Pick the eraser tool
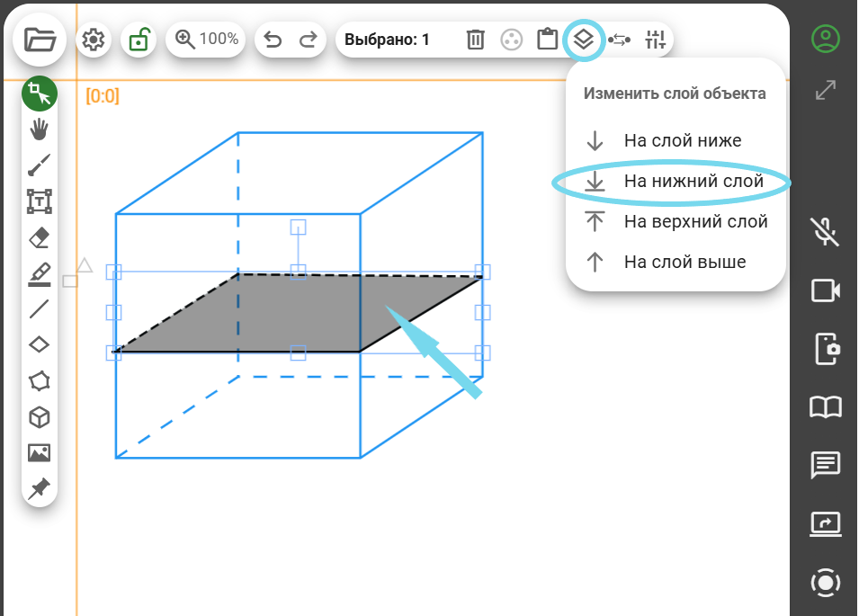Image resolution: width=859 pixels, height=616 pixels. tap(39, 237)
